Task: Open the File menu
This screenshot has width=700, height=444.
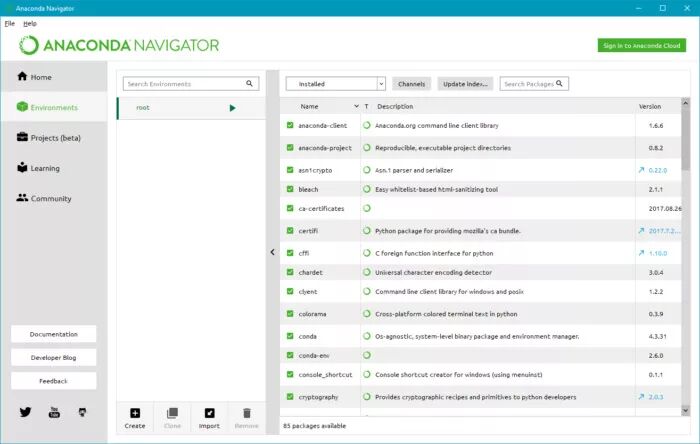Action: click(9, 24)
